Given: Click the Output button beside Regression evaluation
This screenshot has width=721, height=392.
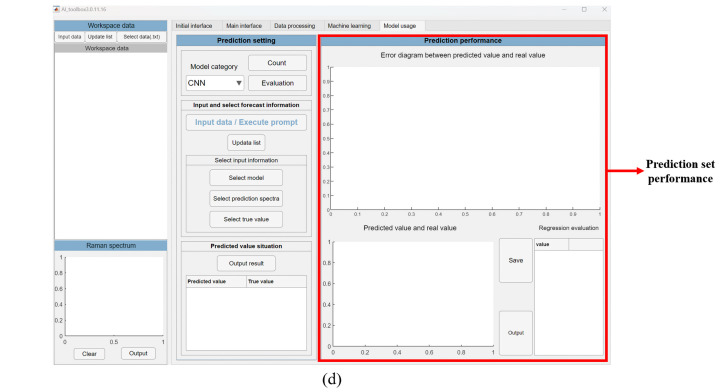Looking at the screenshot, I should click(x=516, y=333).
